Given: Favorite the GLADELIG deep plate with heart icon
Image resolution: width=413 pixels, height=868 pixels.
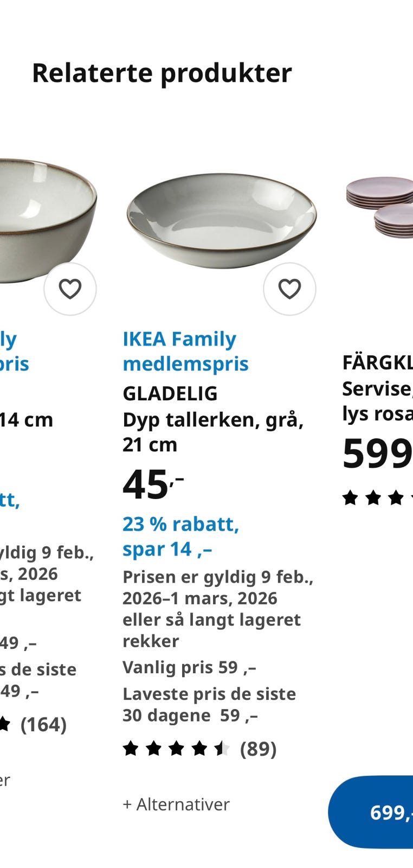Looking at the screenshot, I should 289,289.
